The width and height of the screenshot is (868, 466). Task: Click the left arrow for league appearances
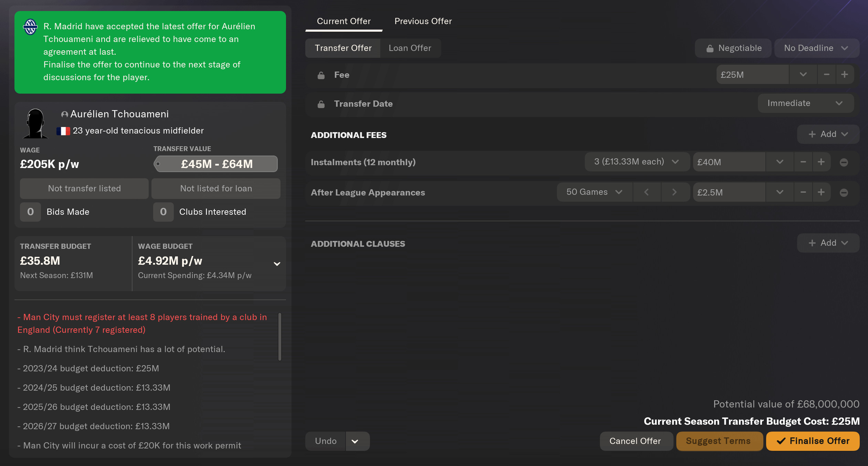tap(647, 192)
